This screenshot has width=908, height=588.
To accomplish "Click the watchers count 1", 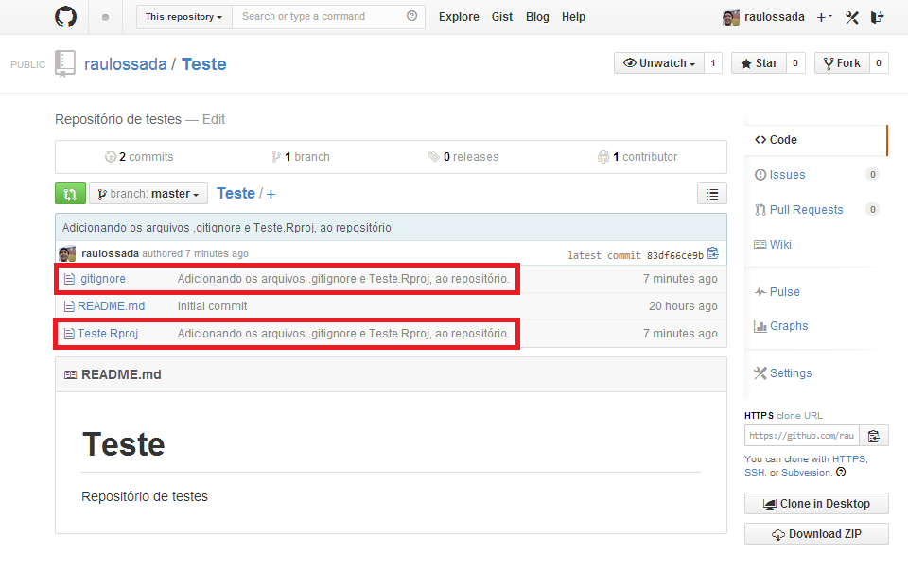I will [x=713, y=63].
